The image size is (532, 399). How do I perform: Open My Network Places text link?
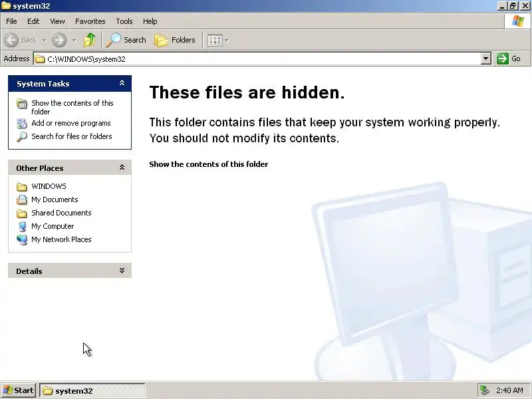pyautogui.click(x=61, y=239)
